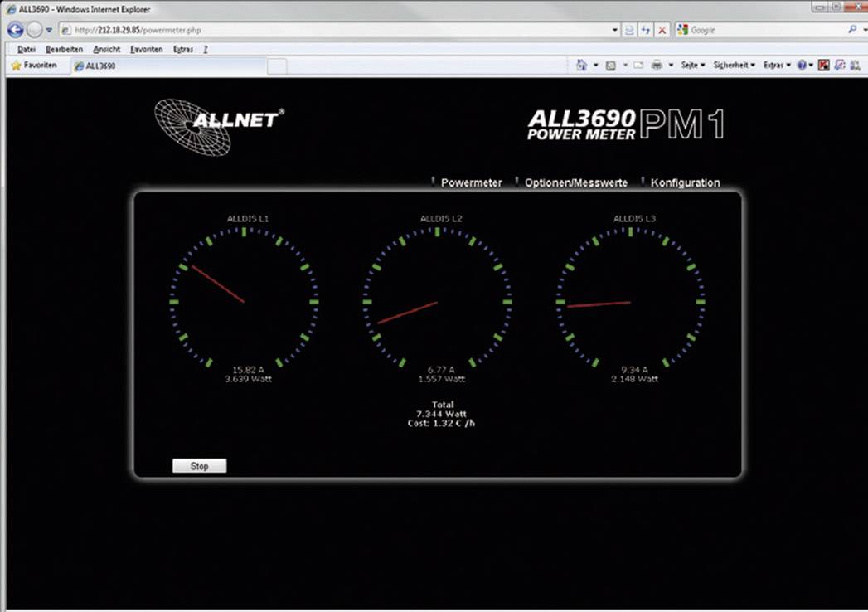The image size is (868, 612).
Task: Open the Seite dropdown menu
Action: 692,66
